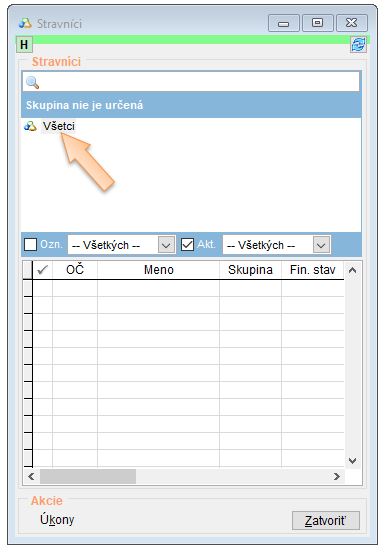The image size is (385, 552).
Task: Uncheck the Akt. checkbox
Action: (x=187, y=244)
